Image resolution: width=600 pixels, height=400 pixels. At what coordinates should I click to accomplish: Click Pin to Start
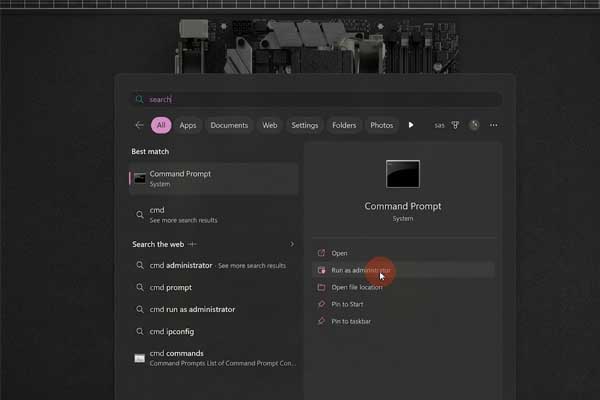(x=403, y=304)
